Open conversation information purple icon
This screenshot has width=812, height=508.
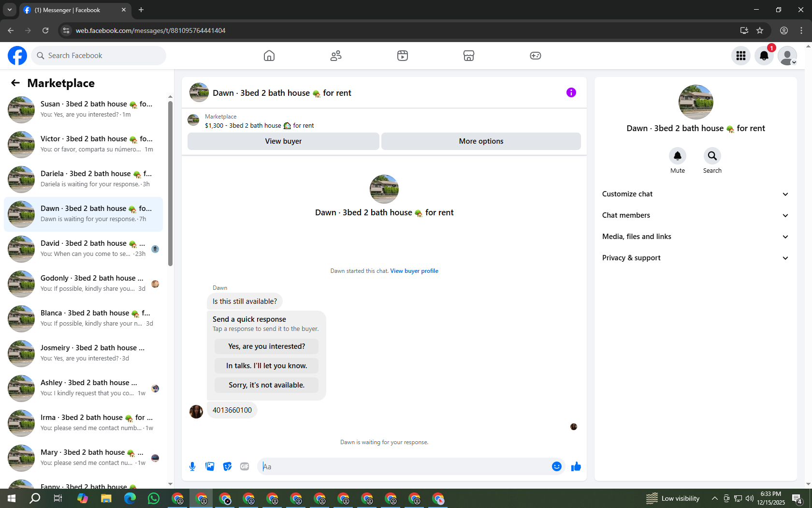[571, 92]
